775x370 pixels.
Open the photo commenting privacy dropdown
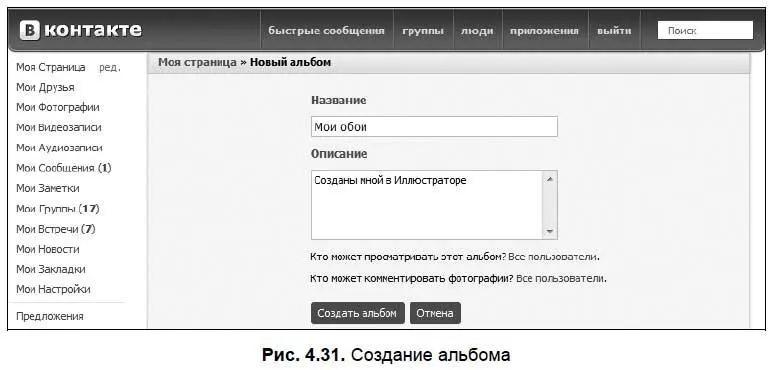(561, 279)
